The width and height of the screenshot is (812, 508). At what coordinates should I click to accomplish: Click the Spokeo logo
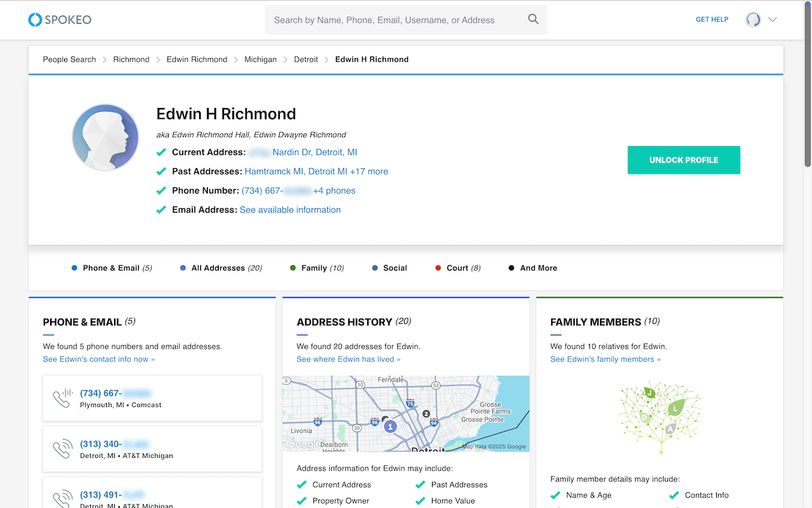(x=60, y=20)
